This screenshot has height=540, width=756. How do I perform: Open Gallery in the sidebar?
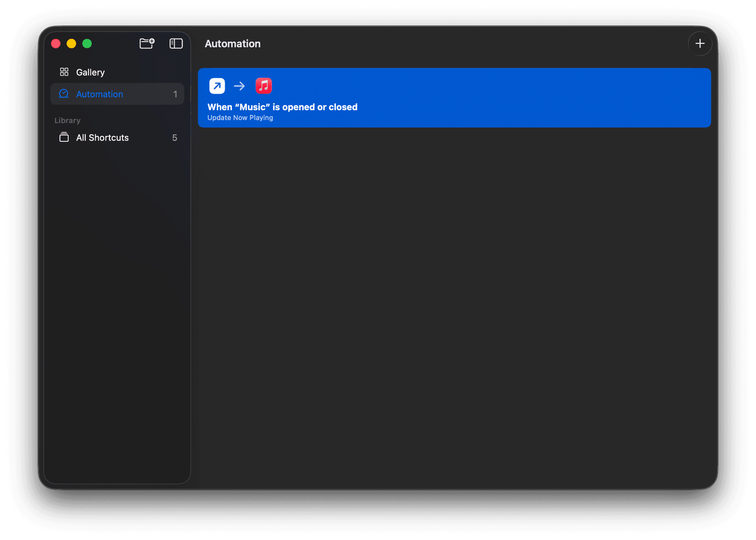[x=117, y=72]
